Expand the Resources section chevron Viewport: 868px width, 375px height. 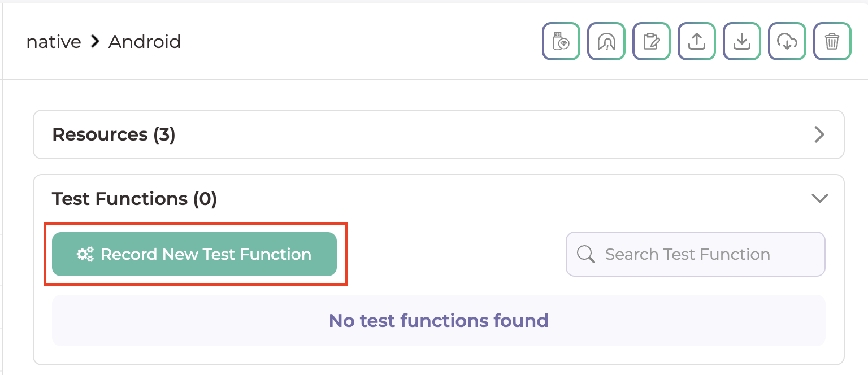(819, 134)
